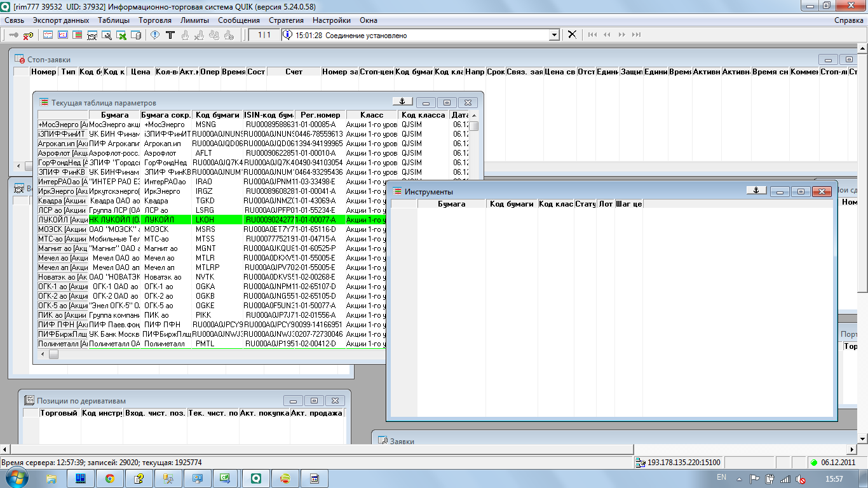Image resolution: width=868 pixels, height=488 pixels.
Task: Click vertical scrollbar thumb in parameters table
Action: [x=474, y=126]
